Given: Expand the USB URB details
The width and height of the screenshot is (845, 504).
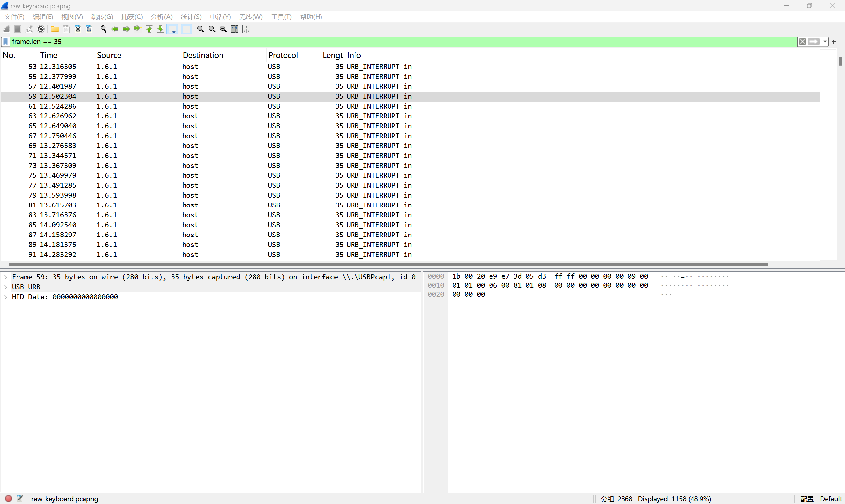Looking at the screenshot, I should [x=5, y=287].
